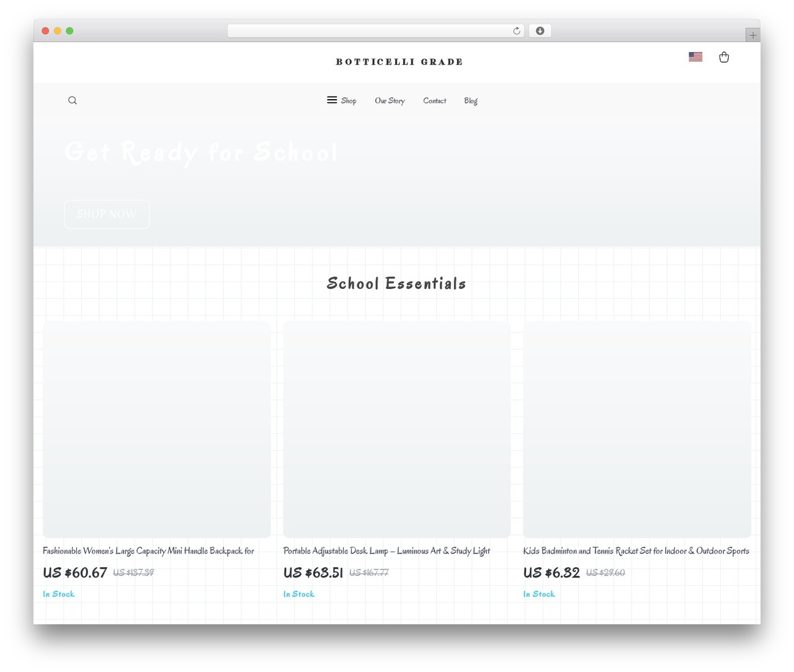Click the search magnifier icon
Viewport: 794px width, 672px height.
pyautogui.click(x=73, y=100)
